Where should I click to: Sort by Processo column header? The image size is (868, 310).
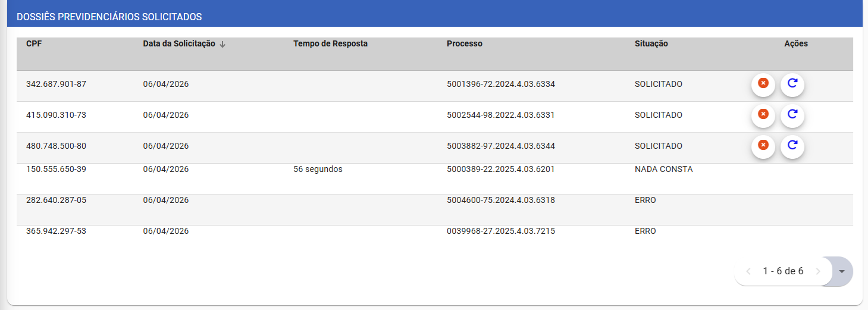[465, 43]
